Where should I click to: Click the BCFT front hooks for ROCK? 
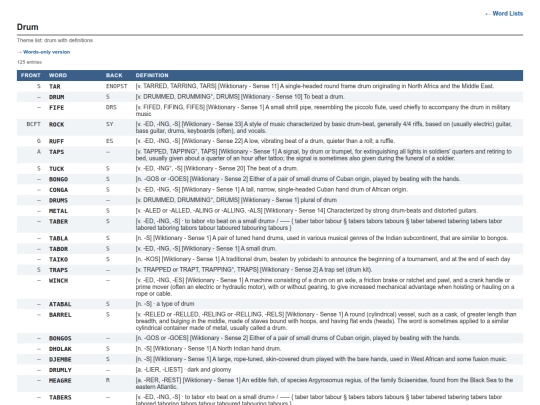(33, 124)
